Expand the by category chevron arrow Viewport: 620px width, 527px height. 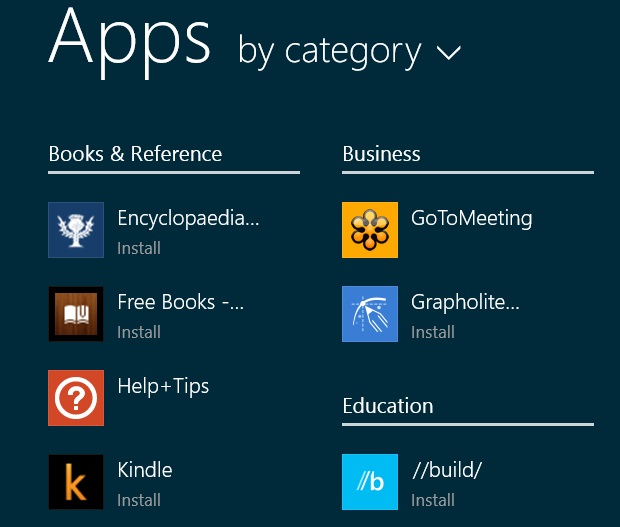pyautogui.click(x=448, y=53)
